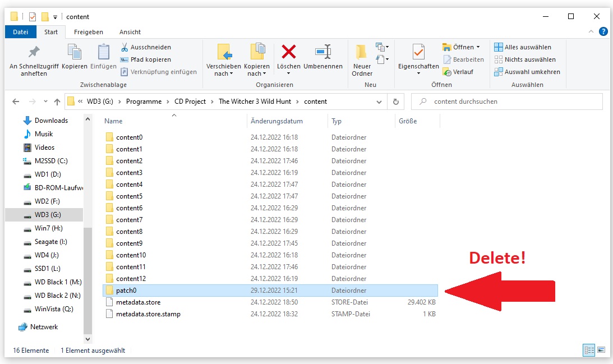Click The Witcher 3 Wild Hunt breadcrumb

click(255, 102)
